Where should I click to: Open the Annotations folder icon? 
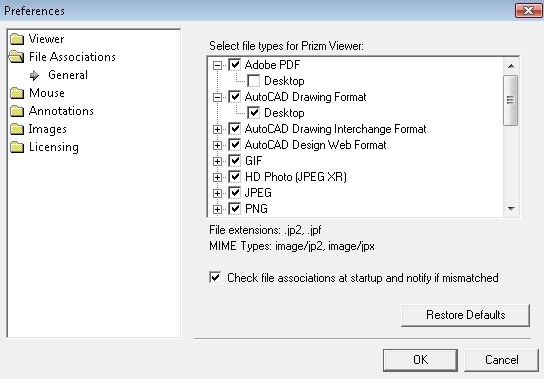17,111
